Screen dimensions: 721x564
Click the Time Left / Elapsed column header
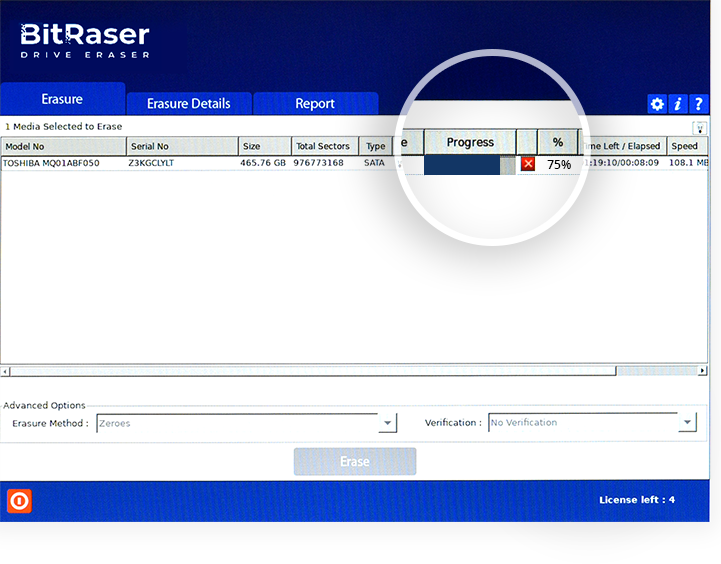click(624, 146)
